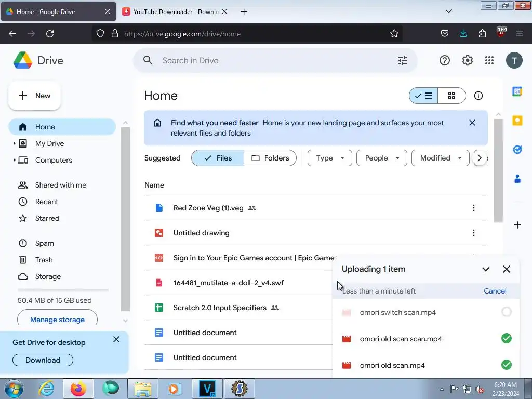Switch to list layout view

423,96
